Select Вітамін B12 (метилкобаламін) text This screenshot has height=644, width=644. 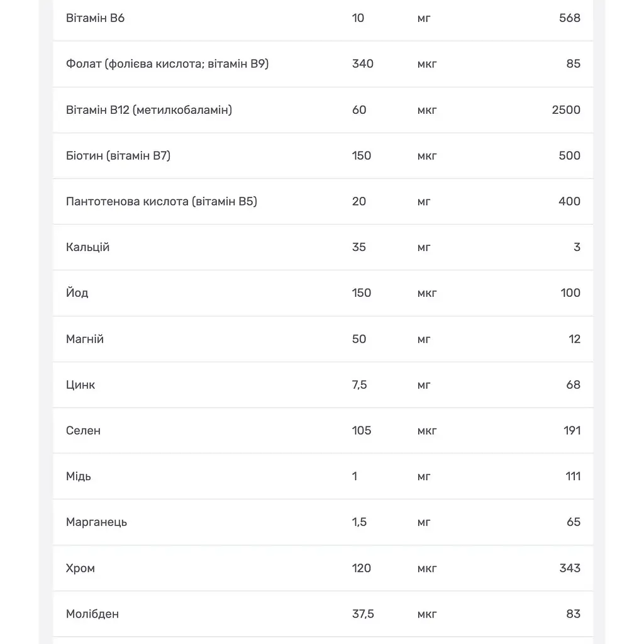tap(149, 109)
